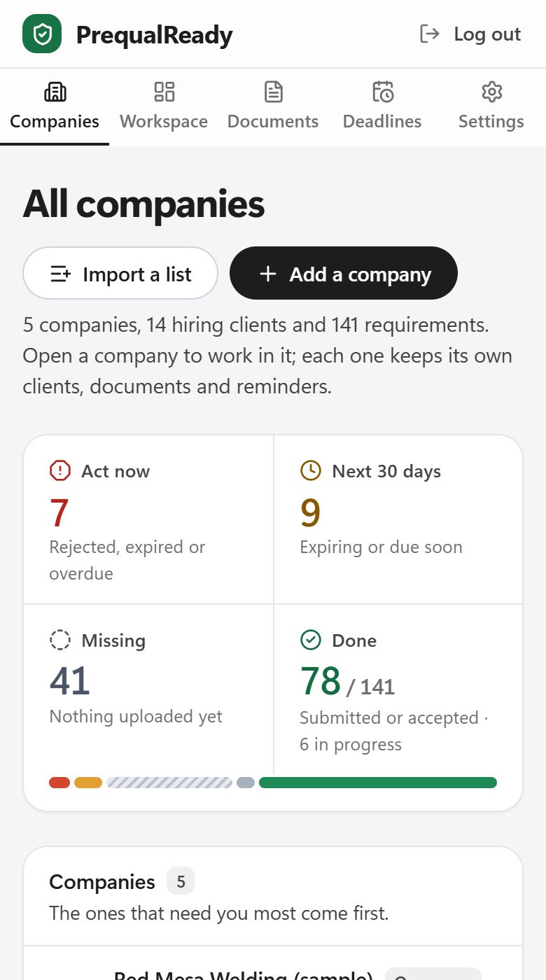Click 'Nothing uploaded yet' text
Image resolution: width=546 pixels, height=980 pixels.
pyautogui.click(x=136, y=716)
